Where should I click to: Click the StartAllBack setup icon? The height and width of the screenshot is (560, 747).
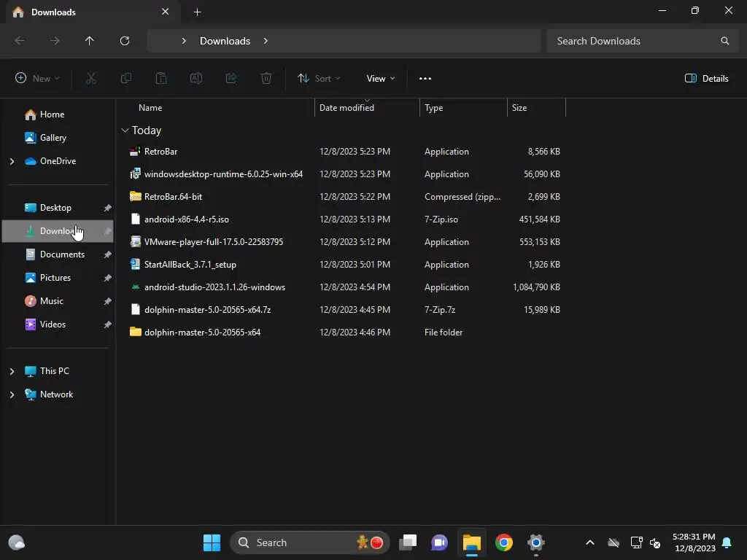click(x=135, y=264)
